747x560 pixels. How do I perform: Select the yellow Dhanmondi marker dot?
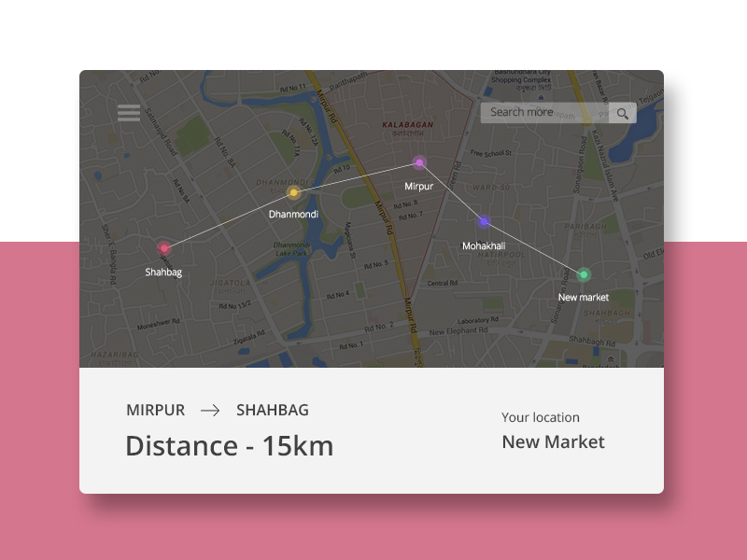(x=293, y=193)
